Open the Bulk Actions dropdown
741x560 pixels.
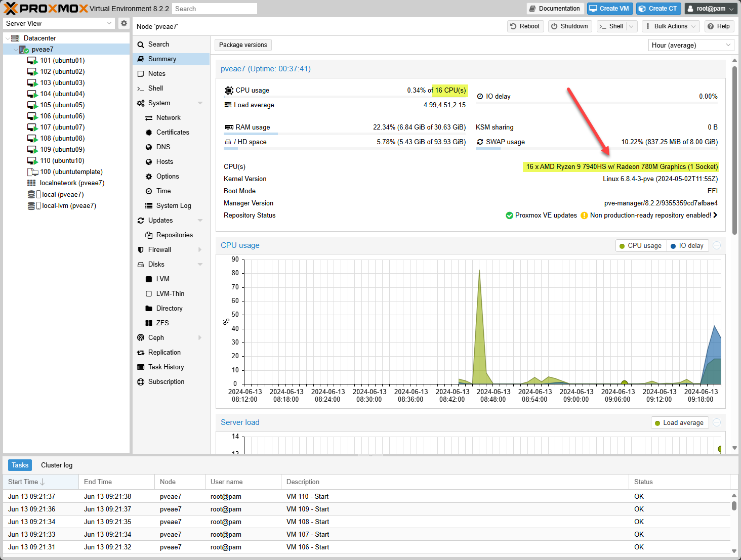coord(671,26)
